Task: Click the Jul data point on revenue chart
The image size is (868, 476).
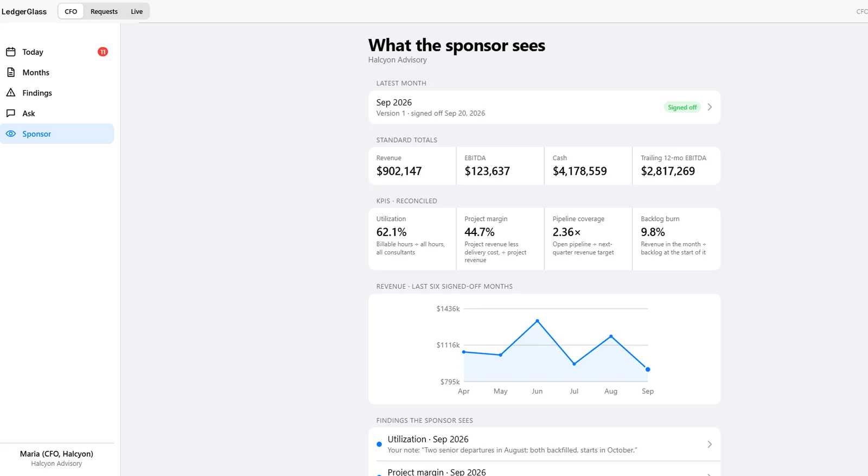Action: pos(574,364)
